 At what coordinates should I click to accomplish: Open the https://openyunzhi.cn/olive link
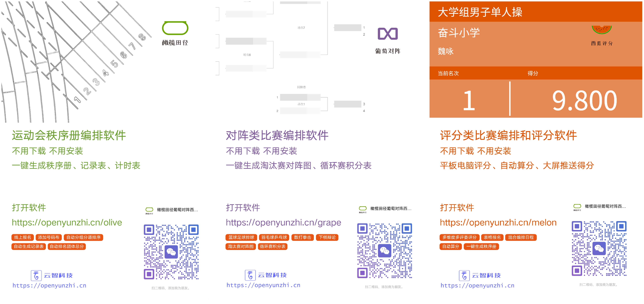[x=67, y=222]
